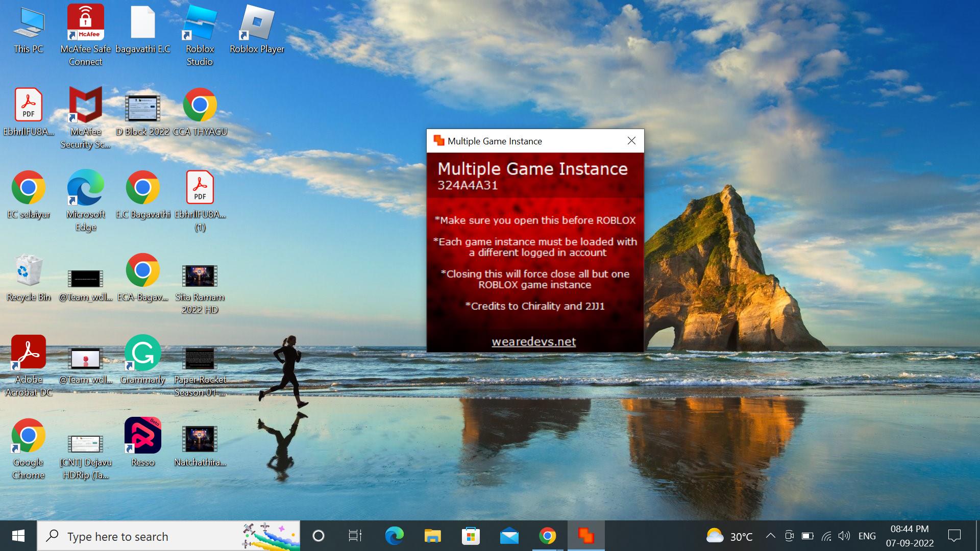Screen dimensions: 980x551
Task: Open Task View on the taskbar
Action: click(355, 536)
